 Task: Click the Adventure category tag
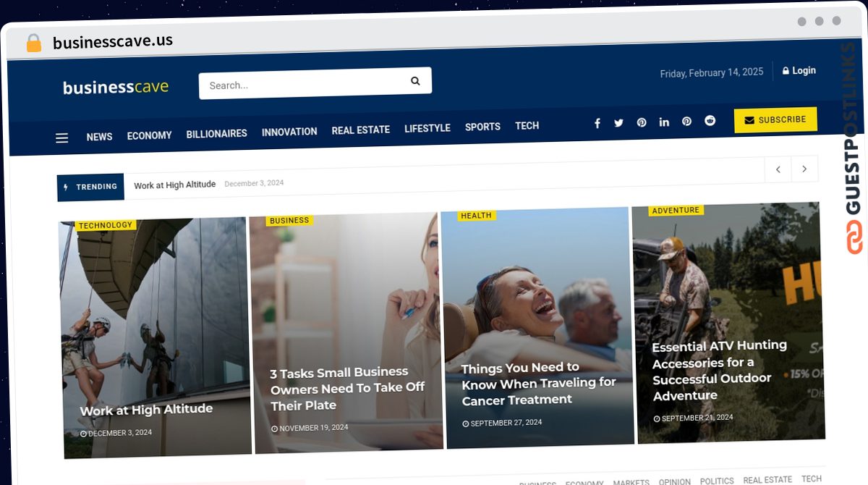coord(676,210)
